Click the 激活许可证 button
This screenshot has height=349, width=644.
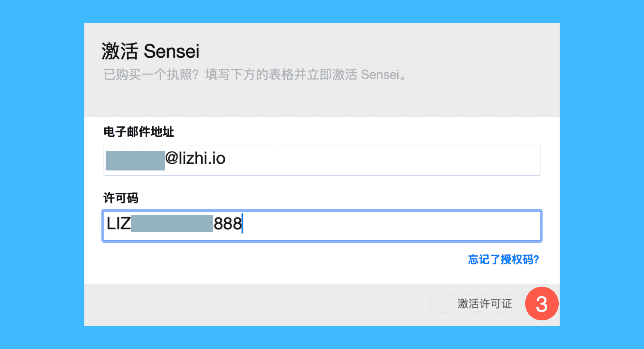coord(480,304)
